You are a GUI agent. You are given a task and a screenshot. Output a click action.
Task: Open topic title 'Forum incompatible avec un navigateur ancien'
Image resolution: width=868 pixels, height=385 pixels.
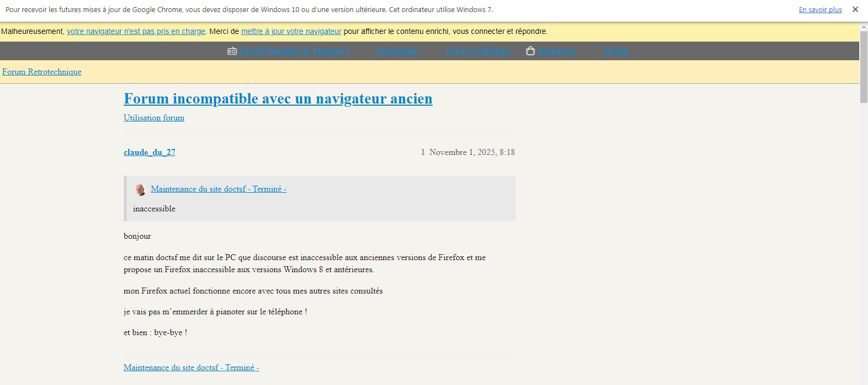(278, 99)
